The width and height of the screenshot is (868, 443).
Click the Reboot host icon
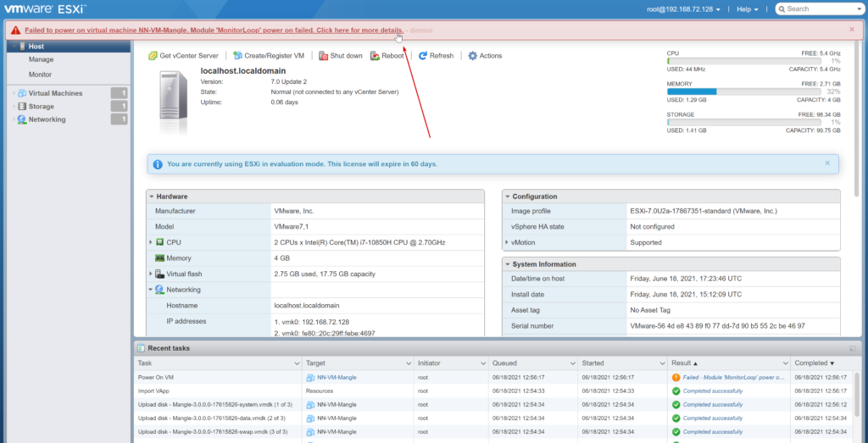coord(375,56)
